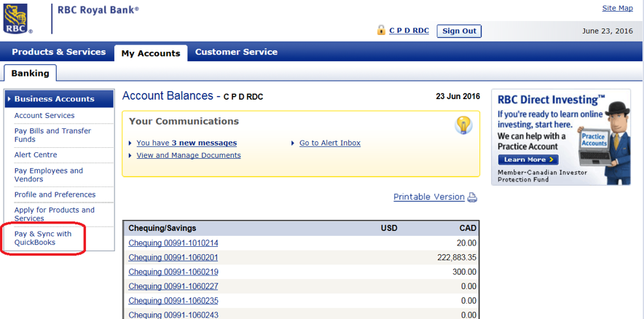Screen dimensions: 644x319
Task: Open Apply for Products and Services
Action: click(x=54, y=214)
